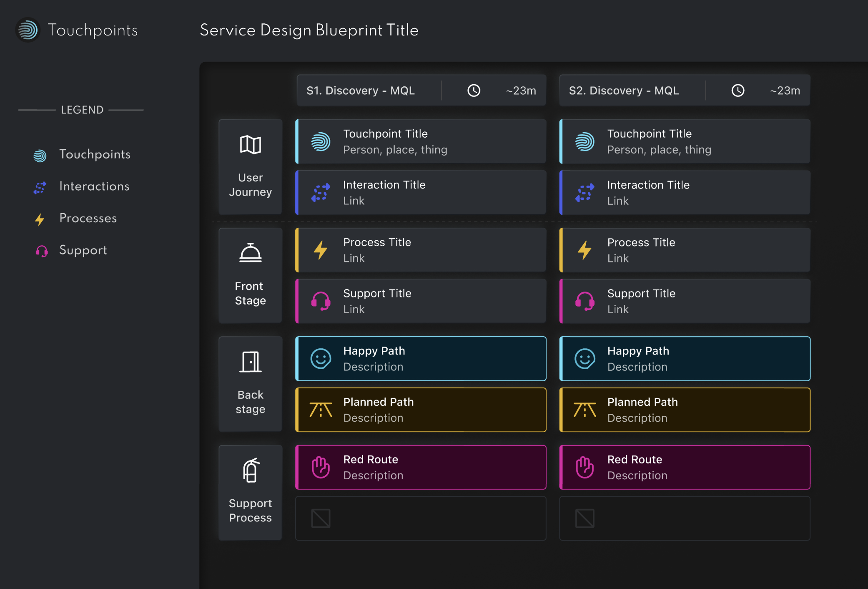Screen dimensions: 868x589
Task: Click the headset icon in S2 Support Title card
Action: [585, 301]
